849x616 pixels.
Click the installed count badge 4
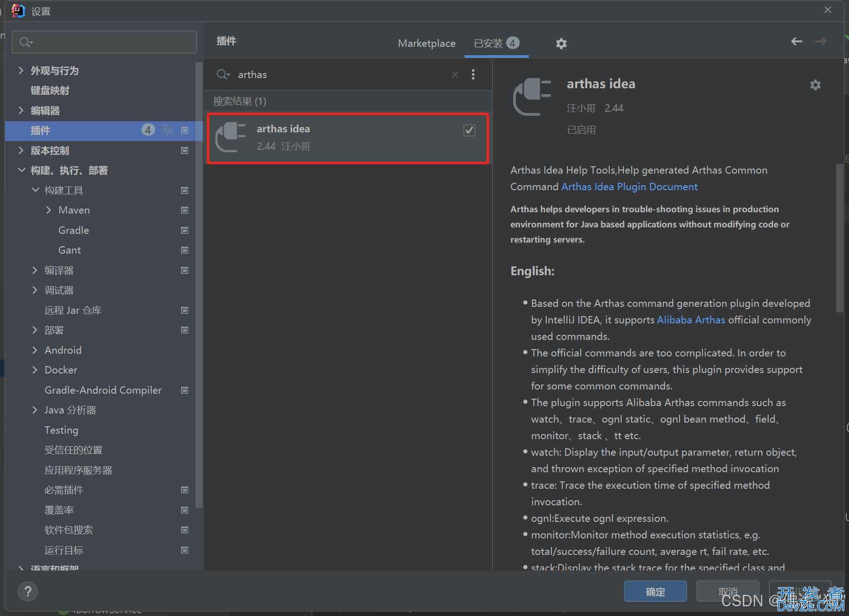pyautogui.click(x=513, y=43)
